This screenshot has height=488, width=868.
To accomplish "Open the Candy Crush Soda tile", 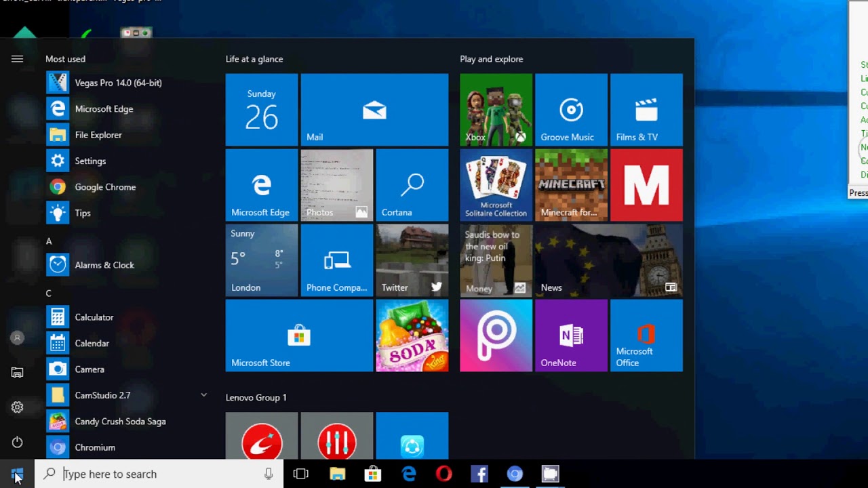I will (412, 335).
